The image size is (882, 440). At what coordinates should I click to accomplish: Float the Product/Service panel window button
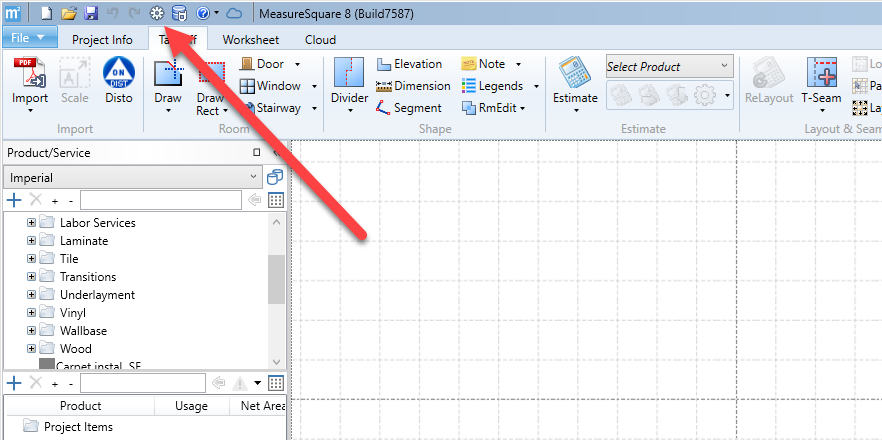click(x=257, y=152)
